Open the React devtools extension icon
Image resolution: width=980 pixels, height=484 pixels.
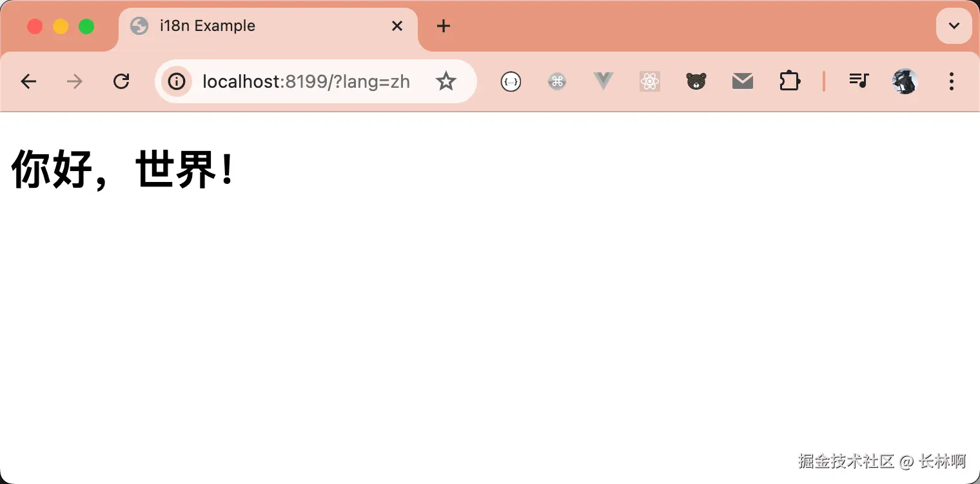[x=650, y=81]
